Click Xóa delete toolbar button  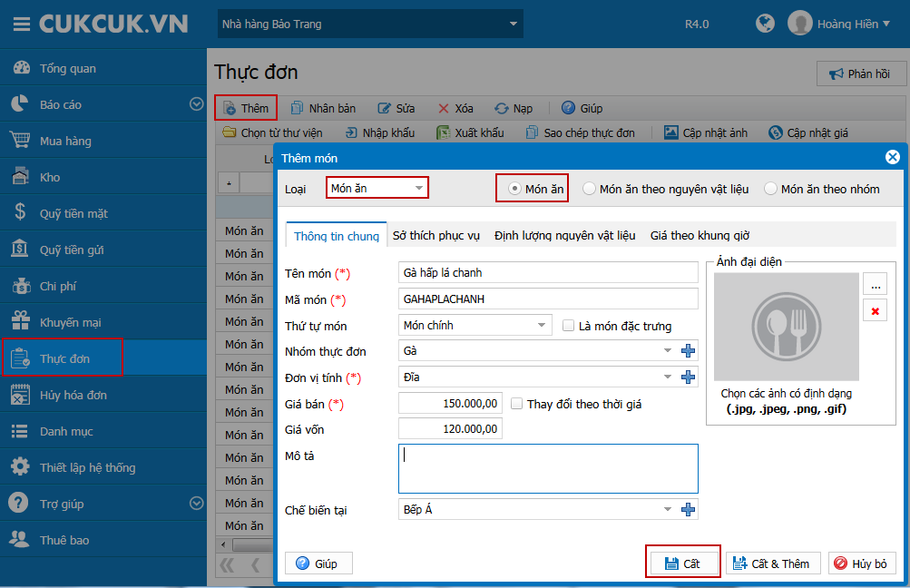coord(455,108)
